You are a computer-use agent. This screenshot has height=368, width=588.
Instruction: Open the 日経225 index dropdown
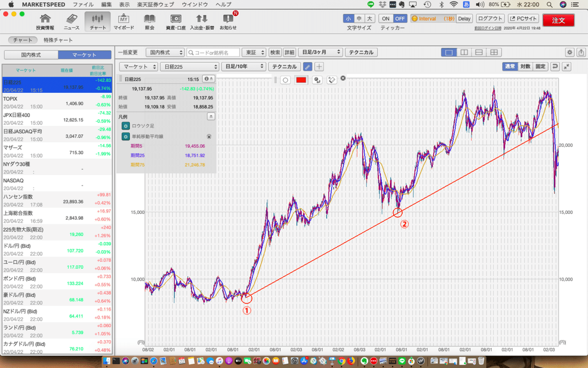pyautogui.click(x=190, y=66)
